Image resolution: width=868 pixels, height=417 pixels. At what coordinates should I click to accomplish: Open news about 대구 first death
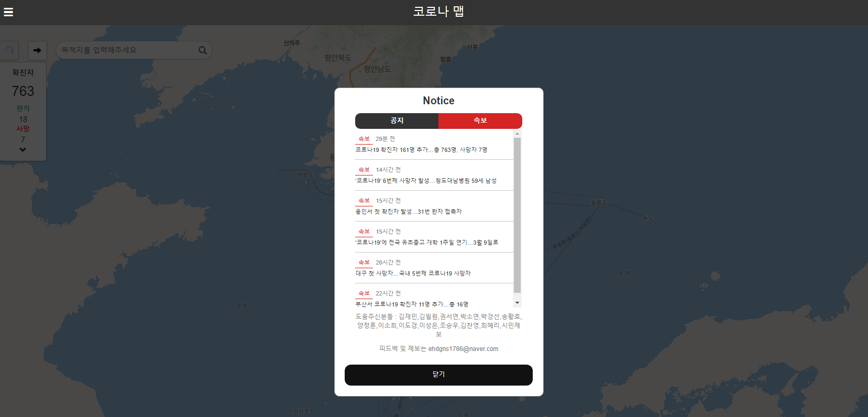click(x=413, y=273)
